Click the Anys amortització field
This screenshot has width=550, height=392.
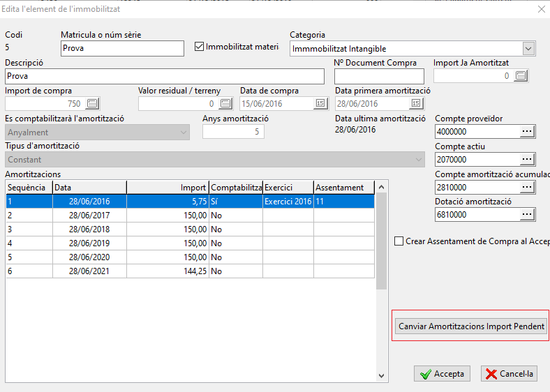click(233, 132)
